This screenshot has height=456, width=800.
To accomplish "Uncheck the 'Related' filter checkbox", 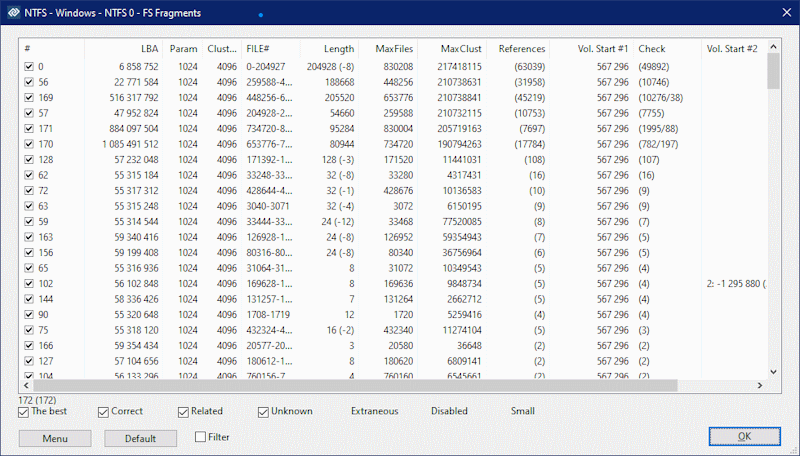I will [183, 412].
